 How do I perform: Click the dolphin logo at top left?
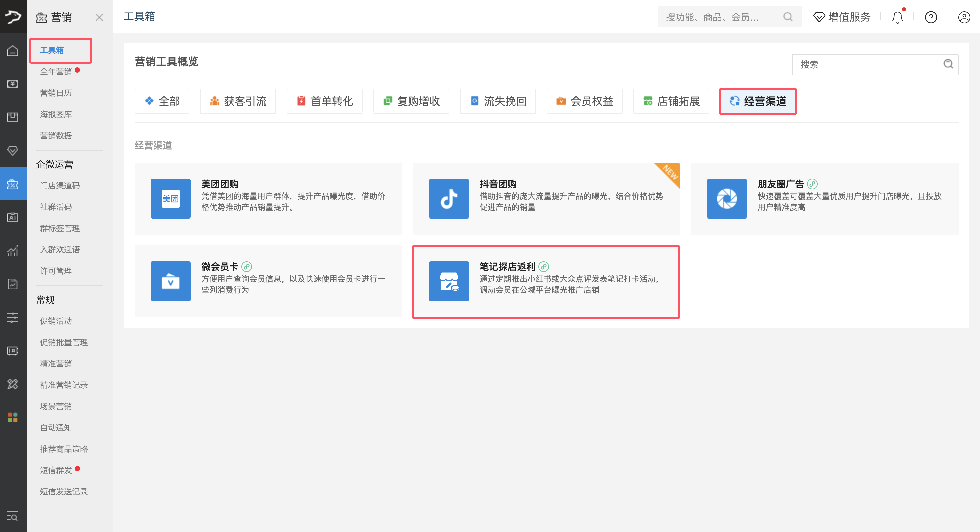[x=13, y=16]
